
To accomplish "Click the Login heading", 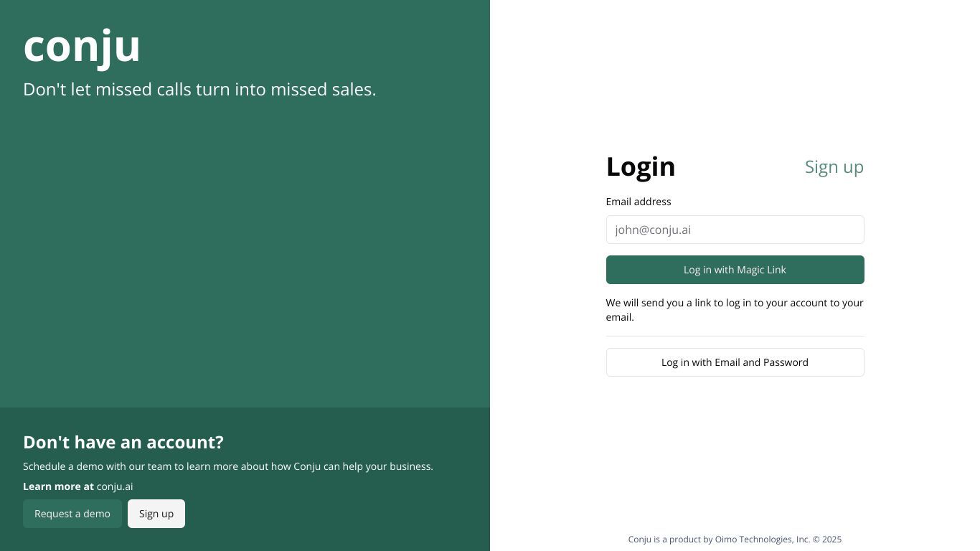I will [641, 166].
